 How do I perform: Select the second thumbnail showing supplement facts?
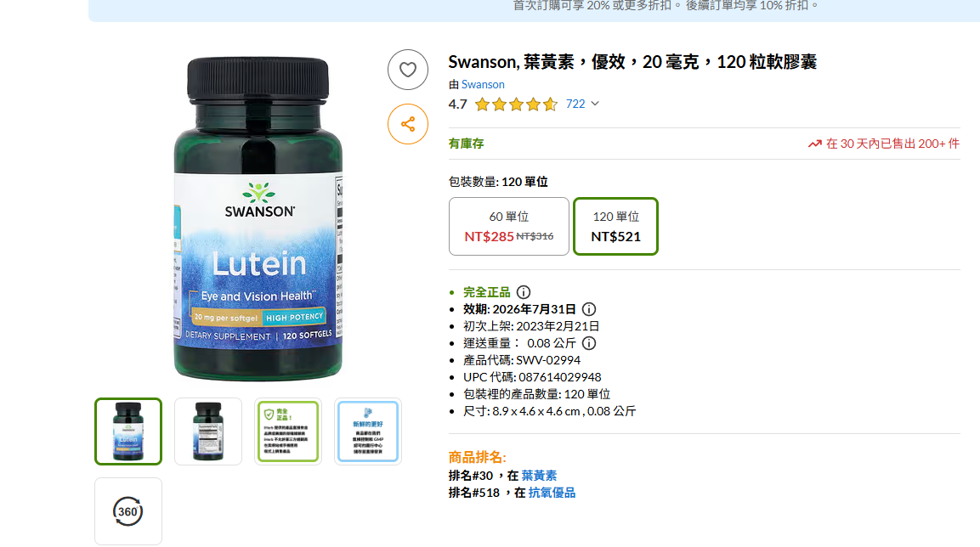208,431
